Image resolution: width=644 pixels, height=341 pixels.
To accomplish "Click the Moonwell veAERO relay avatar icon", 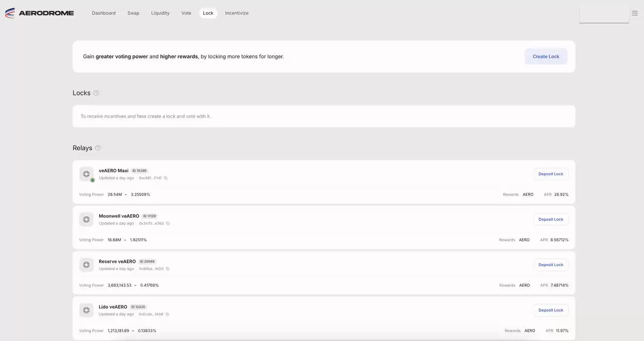I will [x=87, y=219].
